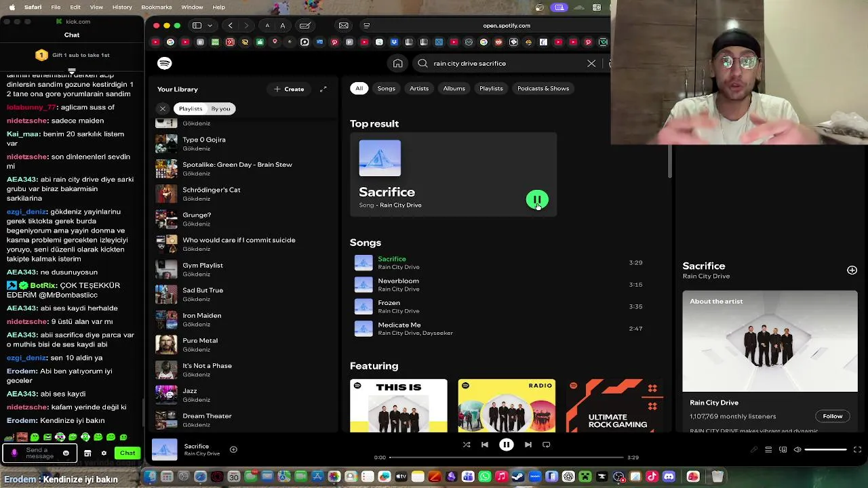Viewport: 868px width, 488px height.
Task: Open 'This Is' Rain City Drive playlist card
Action: 399,405
